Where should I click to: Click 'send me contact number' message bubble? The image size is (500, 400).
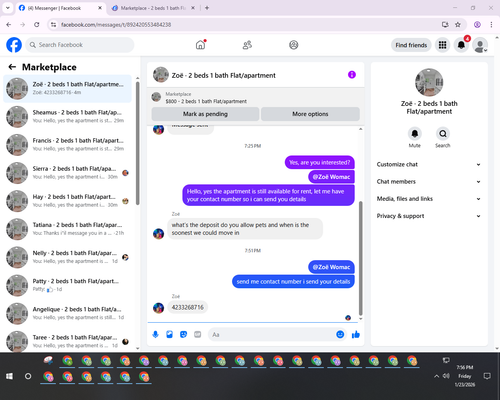point(293,281)
